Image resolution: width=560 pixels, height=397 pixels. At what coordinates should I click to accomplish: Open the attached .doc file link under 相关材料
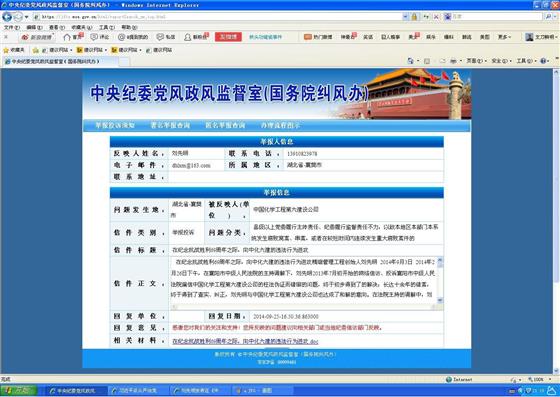pyautogui.click(x=245, y=341)
